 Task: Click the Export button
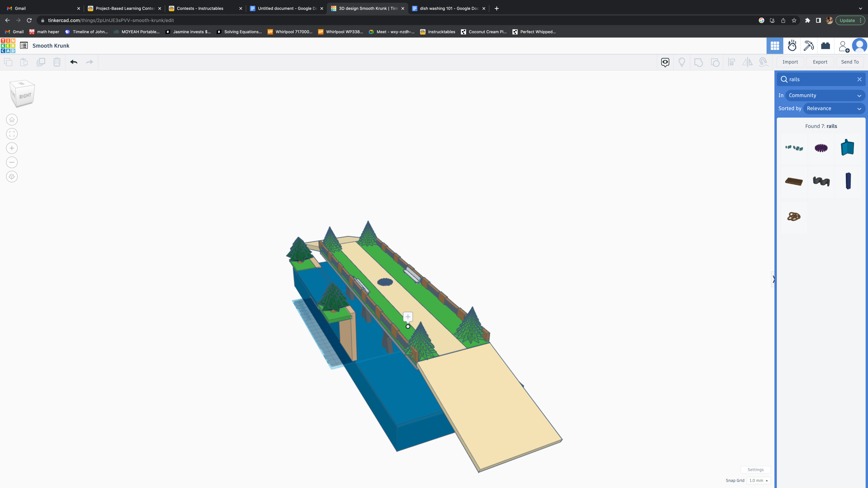(x=820, y=62)
